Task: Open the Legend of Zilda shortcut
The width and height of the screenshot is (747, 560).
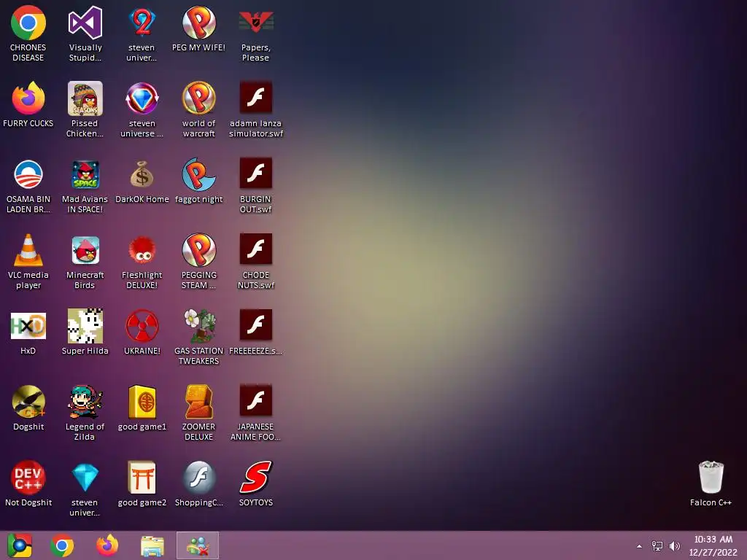Action: tap(85, 413)
